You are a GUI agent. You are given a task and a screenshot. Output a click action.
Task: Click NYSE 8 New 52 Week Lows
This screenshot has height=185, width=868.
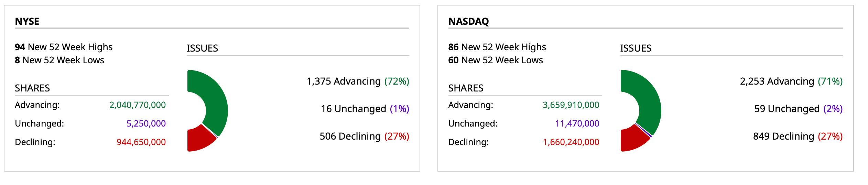click(x=59, y=60)
